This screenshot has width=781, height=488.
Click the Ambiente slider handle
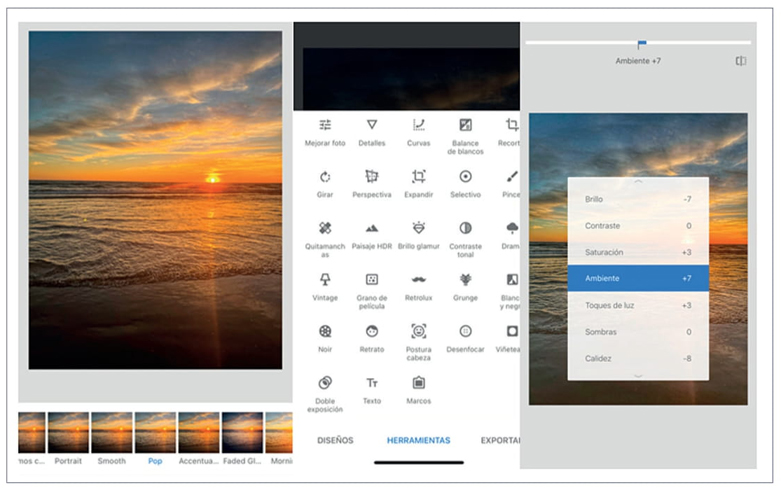pyautogui.click(x=642, y=44)
